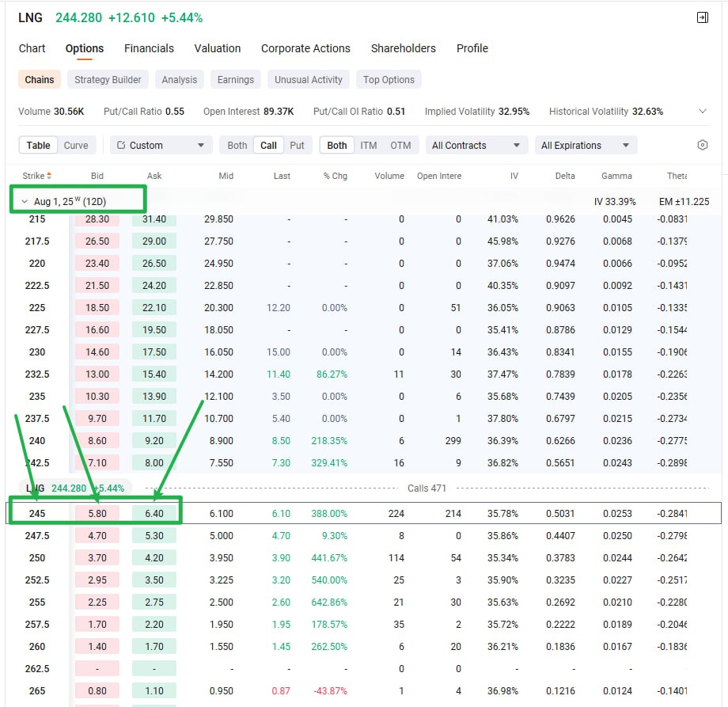Click the 6.40 ask for the 245 strike
The width and height of the screenshot is (728, 707).
(154, 513)
